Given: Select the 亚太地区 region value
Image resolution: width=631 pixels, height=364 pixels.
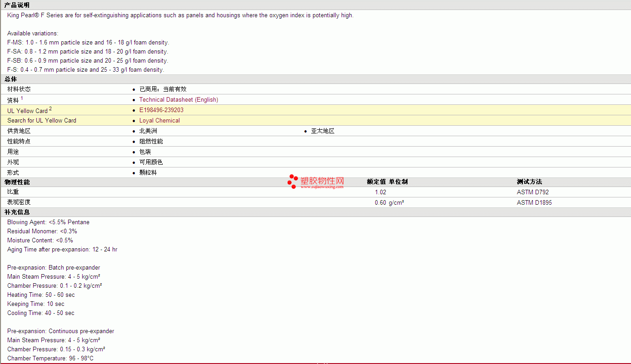Looking at the screenshot, I should pos(323,131).
